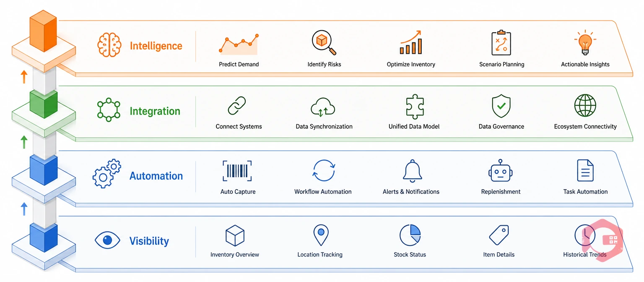Open the Optimize Inventory bar chart icon
Viewport: 644px width, 282px height.
coord(411,42)
